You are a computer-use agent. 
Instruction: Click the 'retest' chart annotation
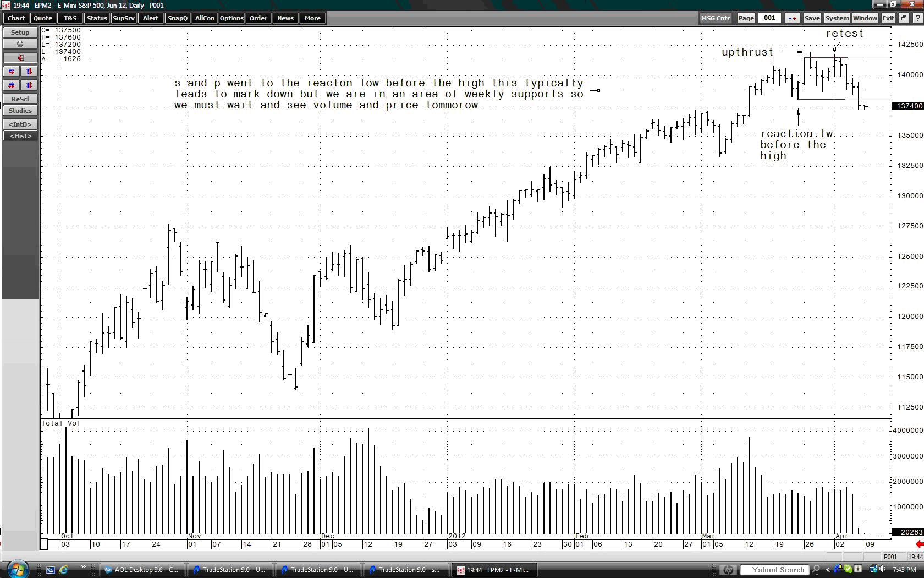[845, 34]
